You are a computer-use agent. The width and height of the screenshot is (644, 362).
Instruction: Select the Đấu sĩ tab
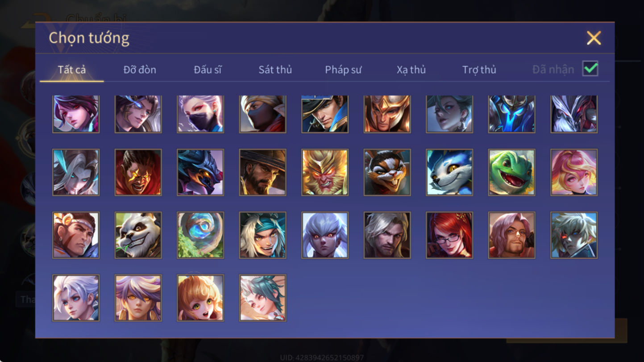click(x=208, y=70)
